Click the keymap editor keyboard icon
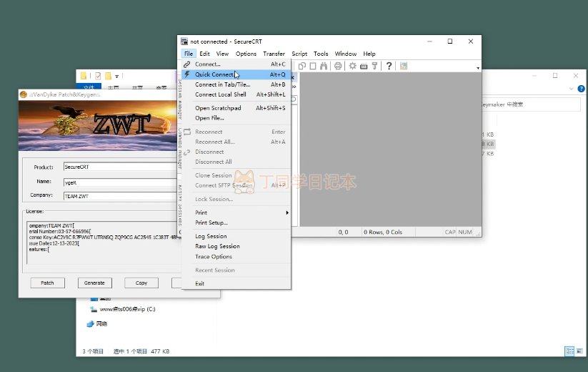 click(x=364, y=66)
